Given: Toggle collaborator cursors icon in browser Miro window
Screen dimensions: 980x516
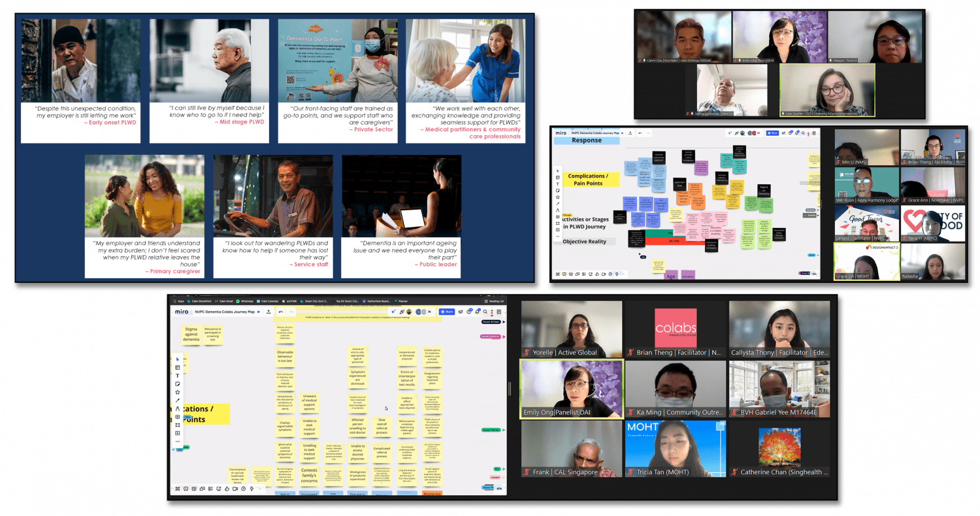Looking at the screenshot, I should (x=394, y=312).
